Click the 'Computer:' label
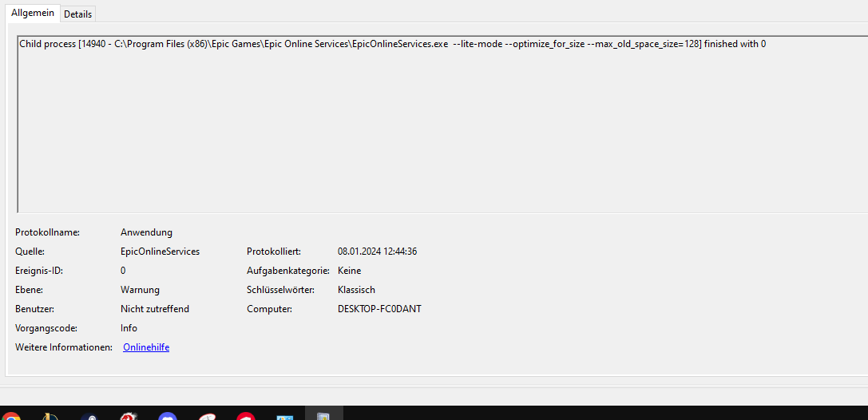Viewport: 868px width, 420px height. (269, 309)
